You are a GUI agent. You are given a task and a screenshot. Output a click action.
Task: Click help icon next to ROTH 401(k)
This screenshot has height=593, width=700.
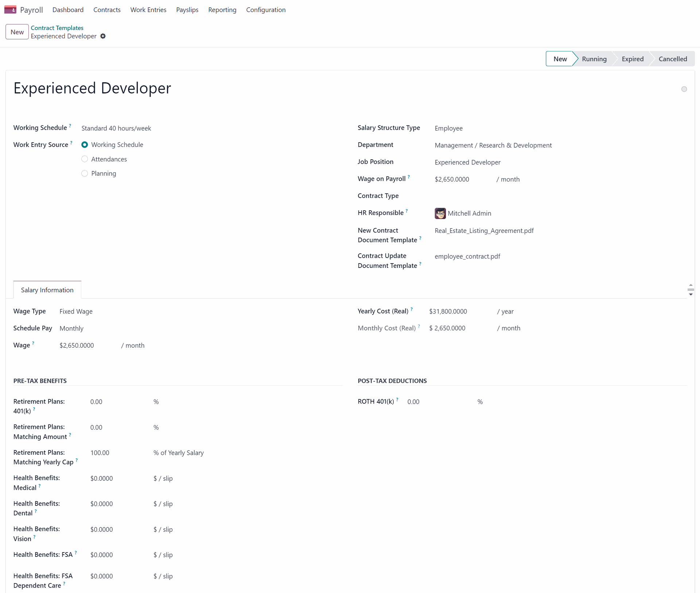click(x=397, y=399)
